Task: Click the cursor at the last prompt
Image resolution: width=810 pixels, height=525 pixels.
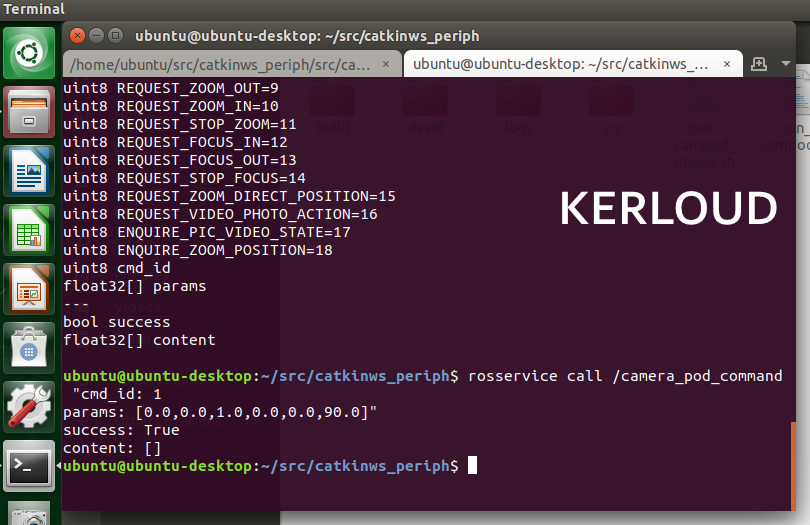Action: pyautogui.click(x=472, y=466)
